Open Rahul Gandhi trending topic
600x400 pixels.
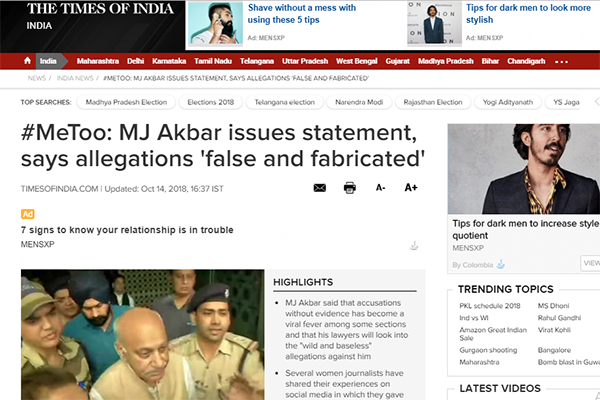coord(559,318)
